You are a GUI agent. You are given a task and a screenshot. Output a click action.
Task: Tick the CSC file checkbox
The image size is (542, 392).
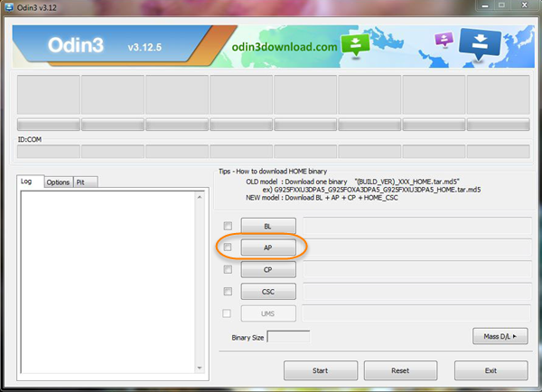pos(228,291)
